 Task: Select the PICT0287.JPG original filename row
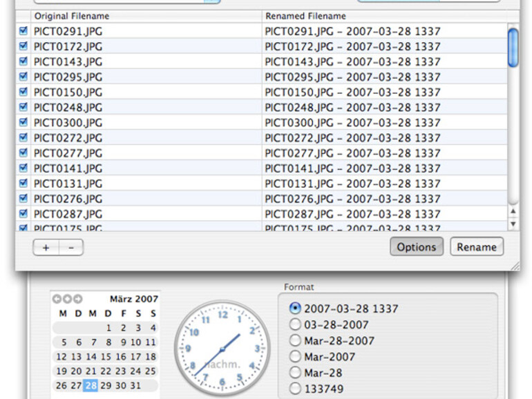[146, 214]
